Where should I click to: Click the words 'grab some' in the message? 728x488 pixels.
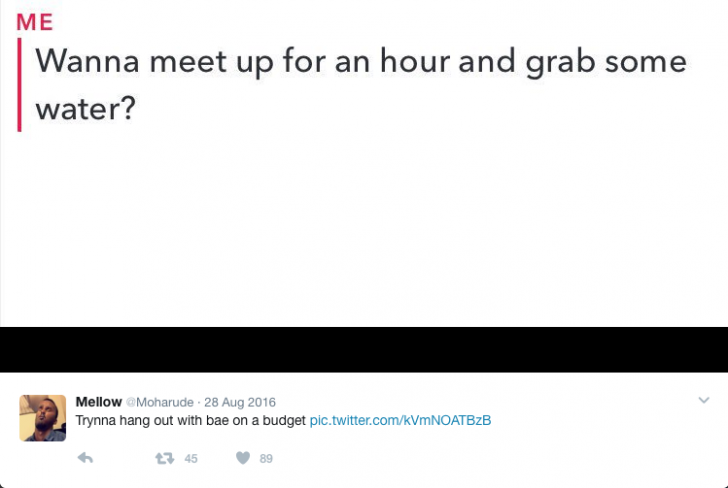pyautogui.click(x=605, y=62)
